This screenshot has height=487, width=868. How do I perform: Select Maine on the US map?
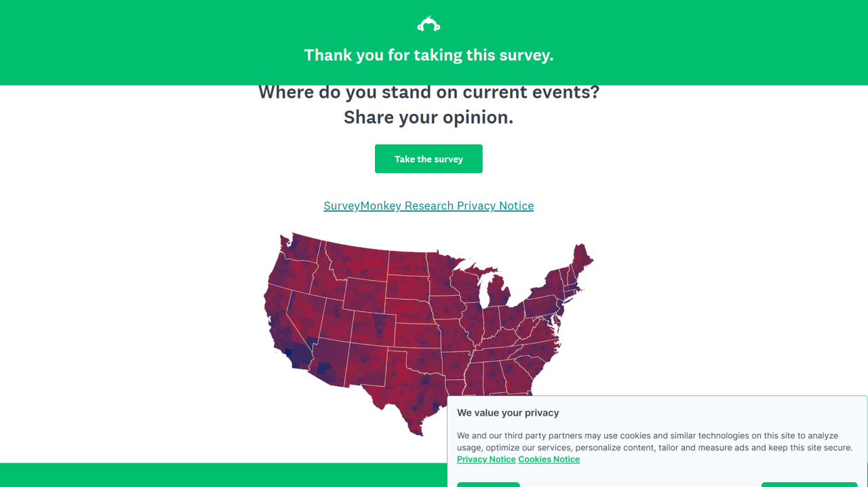pos(580,261)
